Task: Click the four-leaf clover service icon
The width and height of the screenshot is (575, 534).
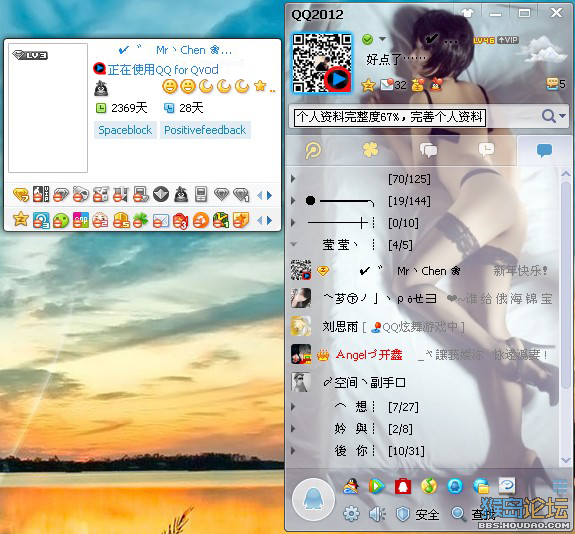Action: (140, 220)
